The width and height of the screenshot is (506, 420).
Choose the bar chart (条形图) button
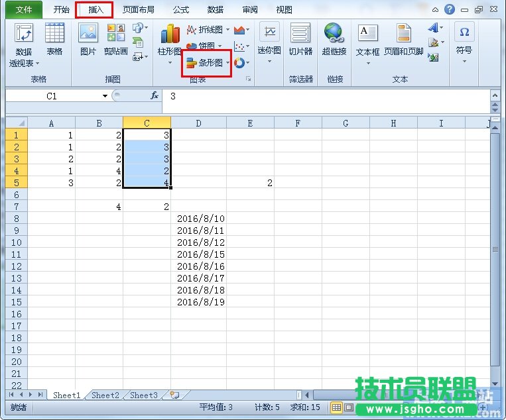[208, 63]
